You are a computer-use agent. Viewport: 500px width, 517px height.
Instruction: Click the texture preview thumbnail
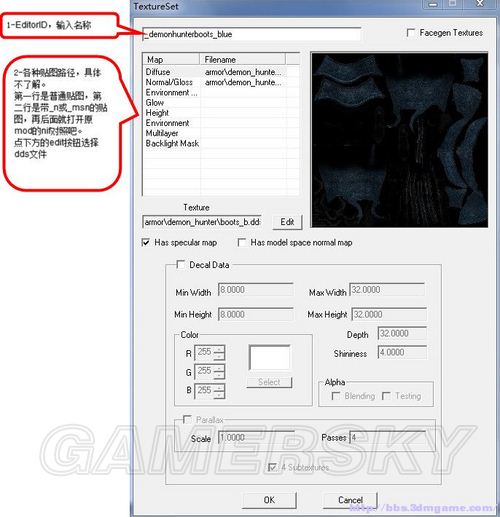coord(399,140)
